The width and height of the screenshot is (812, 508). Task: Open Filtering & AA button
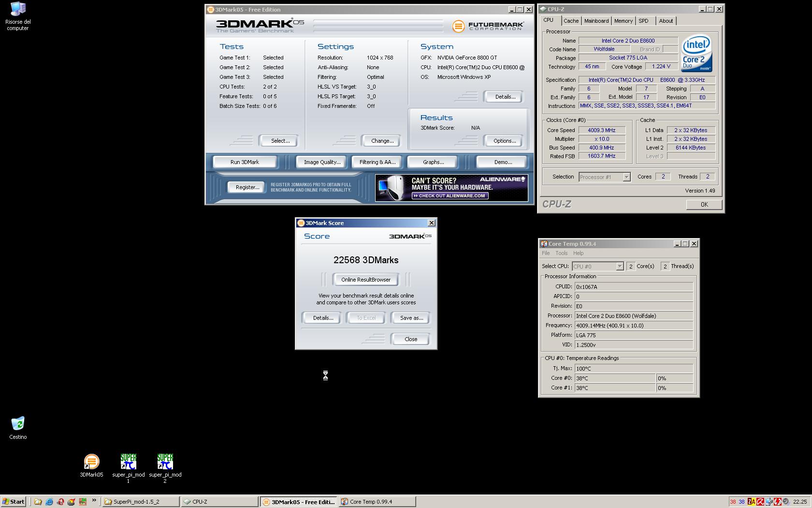point(377,162)
